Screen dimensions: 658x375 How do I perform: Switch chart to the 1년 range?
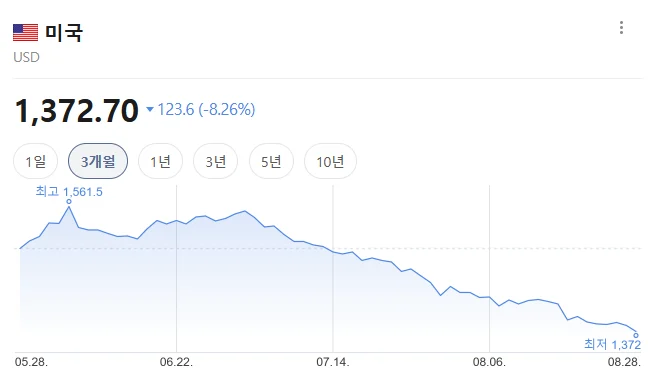click(160, 161)
